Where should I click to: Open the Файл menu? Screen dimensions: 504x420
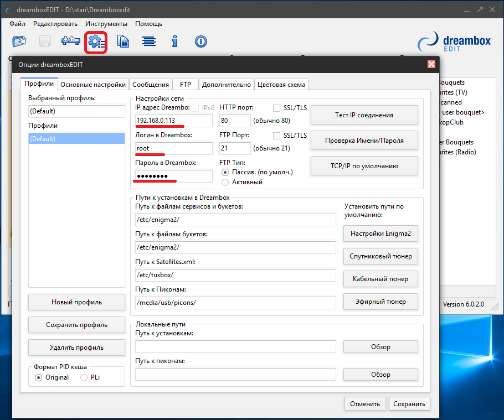(17, 24)
